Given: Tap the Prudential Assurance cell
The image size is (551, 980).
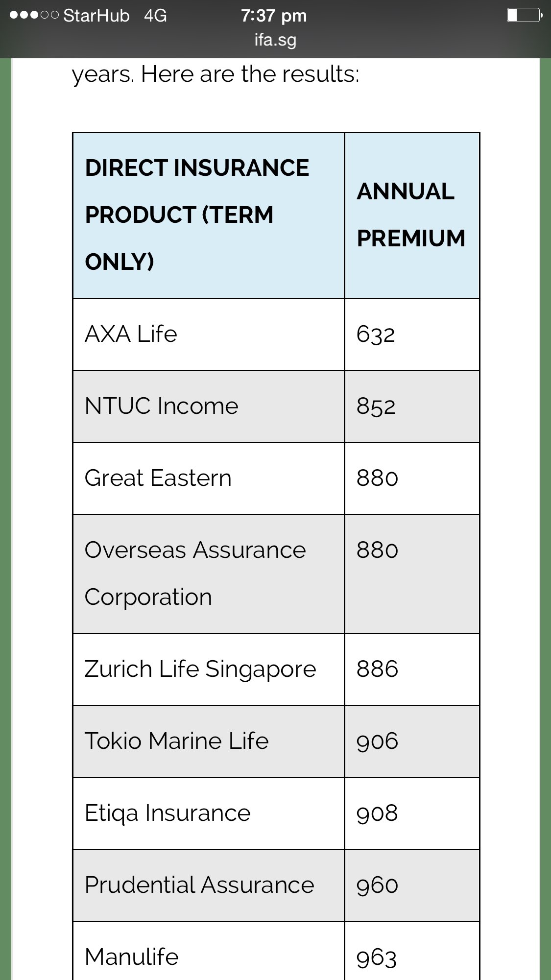Looking at the screenshot, I should coord(199,885).
